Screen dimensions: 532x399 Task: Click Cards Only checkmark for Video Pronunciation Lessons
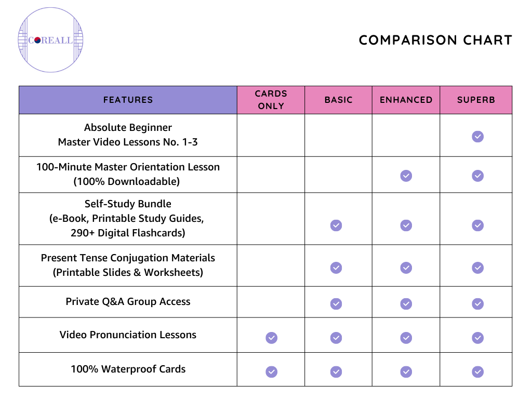[271, 338]
